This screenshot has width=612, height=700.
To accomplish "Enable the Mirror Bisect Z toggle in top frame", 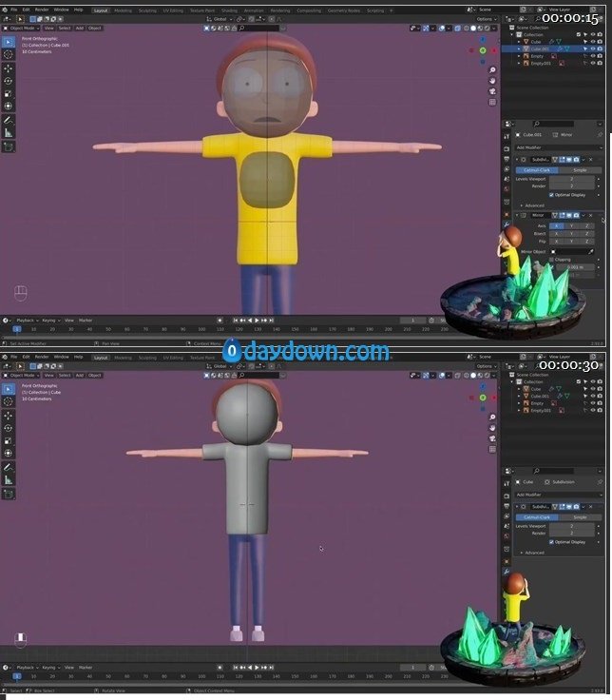I will [x=586, y=233].
